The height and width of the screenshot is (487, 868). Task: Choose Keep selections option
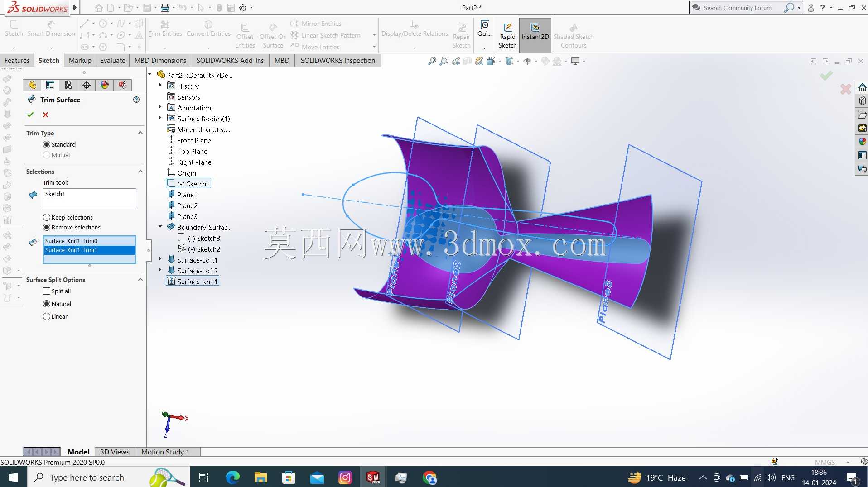click(x=47, y=217)
